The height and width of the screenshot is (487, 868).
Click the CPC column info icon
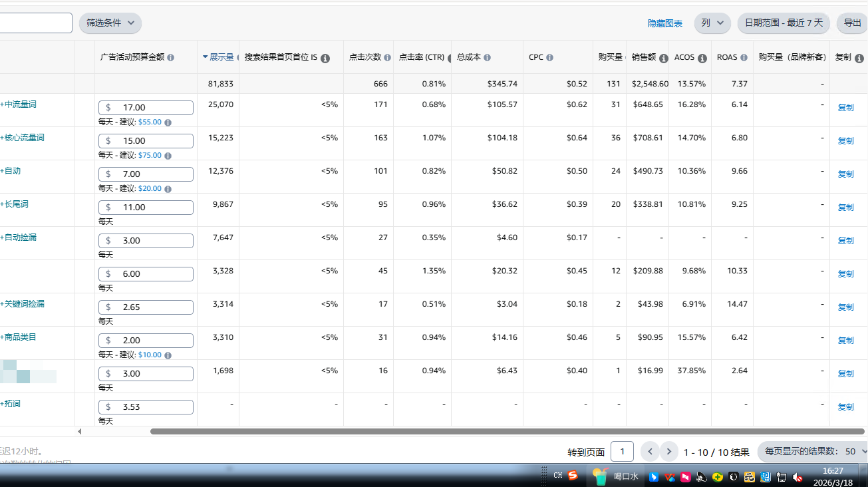[x=550, y=58]
